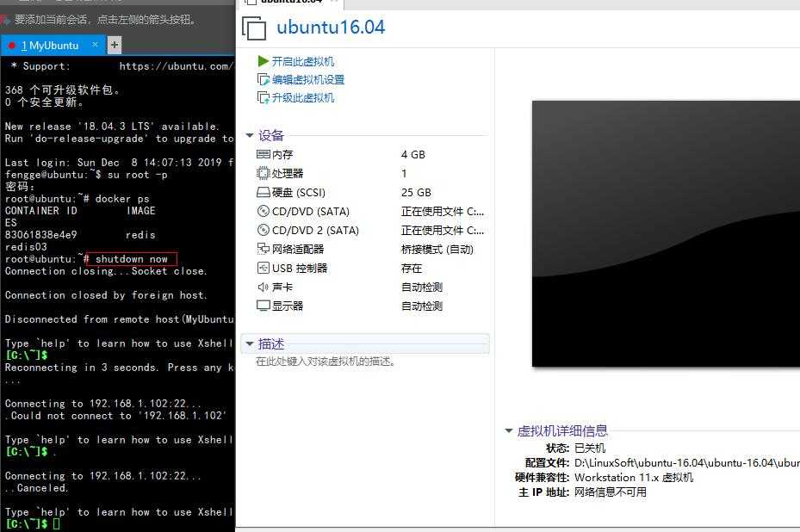Click the USB controller 存在 value

(412, 269)
